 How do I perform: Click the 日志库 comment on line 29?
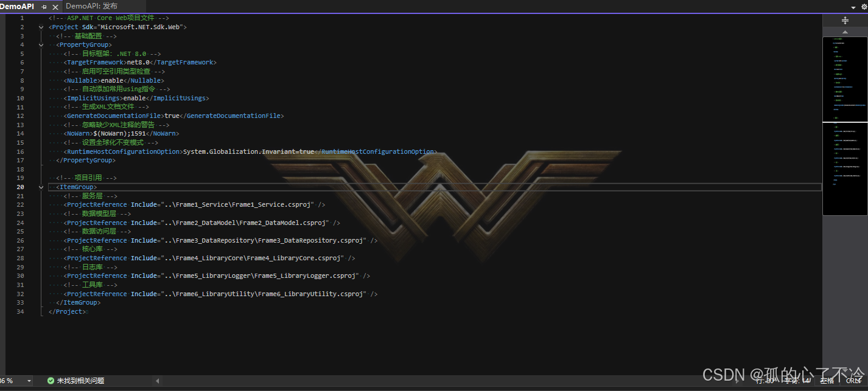click(x=90, y=267)
